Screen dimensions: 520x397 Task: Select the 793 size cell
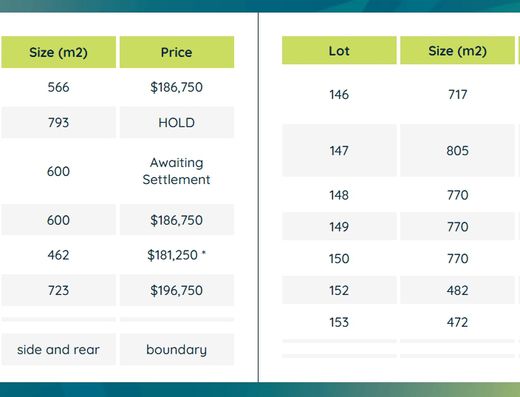59,122
